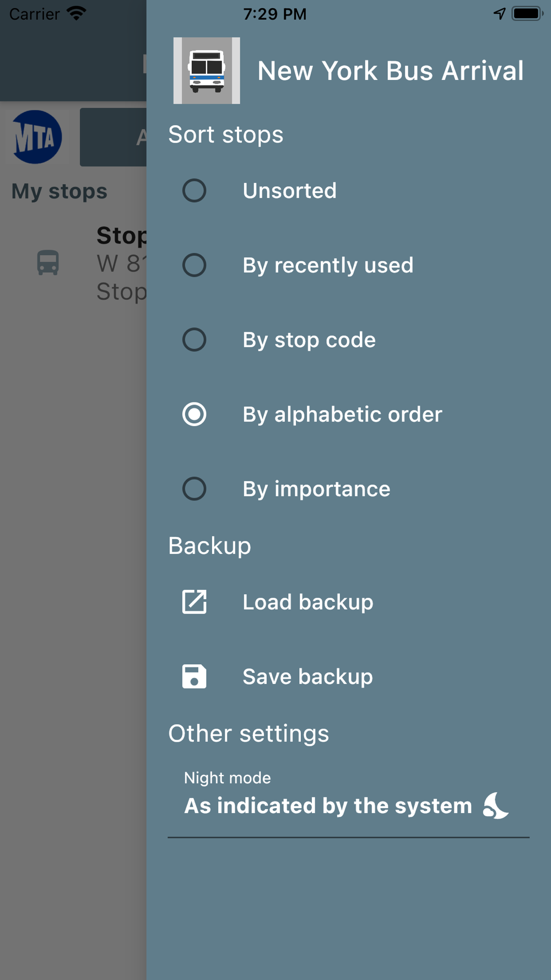551x980 pixels.
Task: Enable sorting By importance
Action: pos(194,489)
